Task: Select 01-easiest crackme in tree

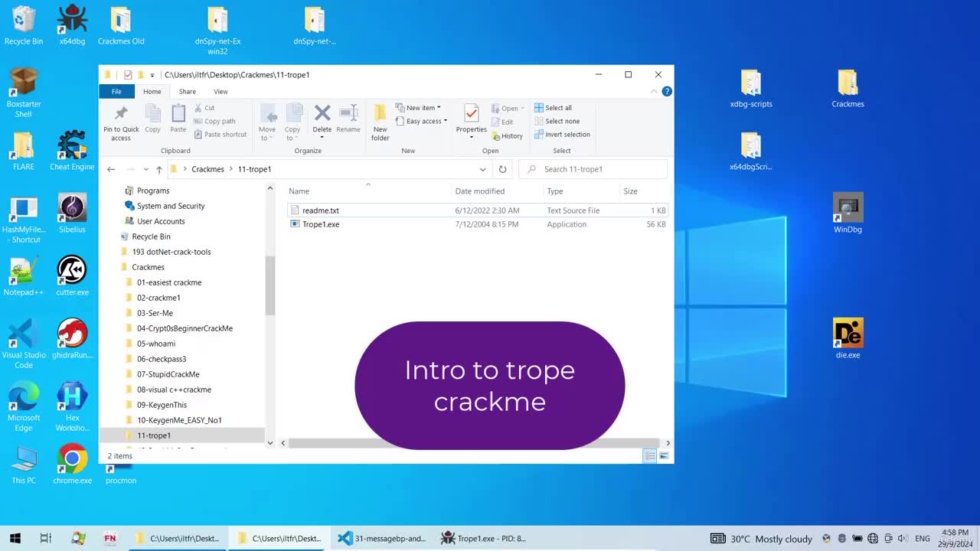Action: coord(169,282)
